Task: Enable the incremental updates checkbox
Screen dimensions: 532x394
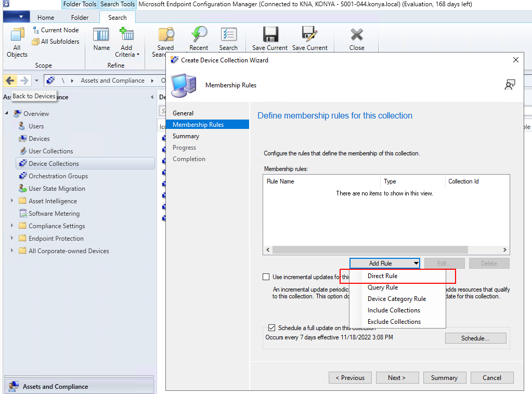Action: tap(266, 277)
